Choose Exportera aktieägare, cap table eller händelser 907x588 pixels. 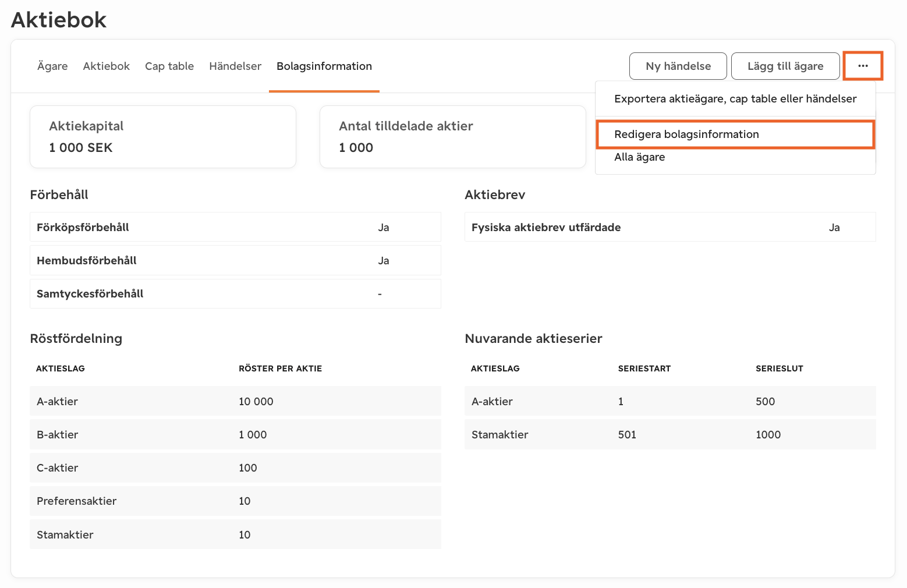[x=735, y=99]
